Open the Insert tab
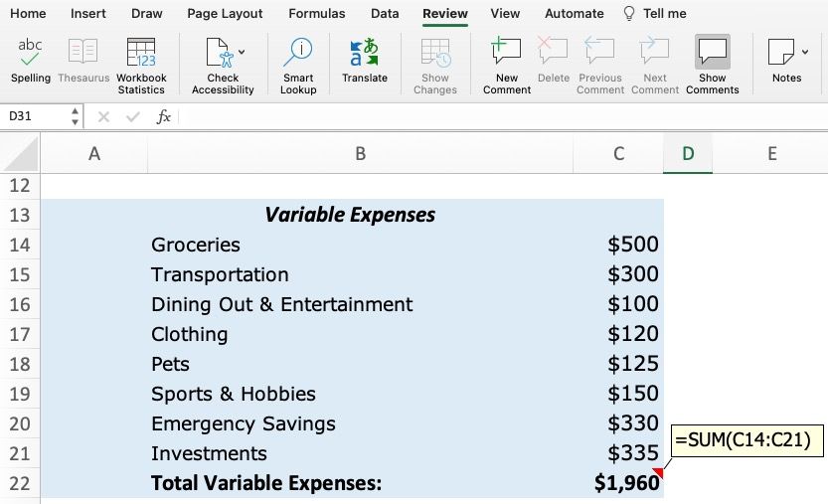Image resolution: width=828 pixels, height=504 pixels. pyautogui.click(x=88, y=14)
